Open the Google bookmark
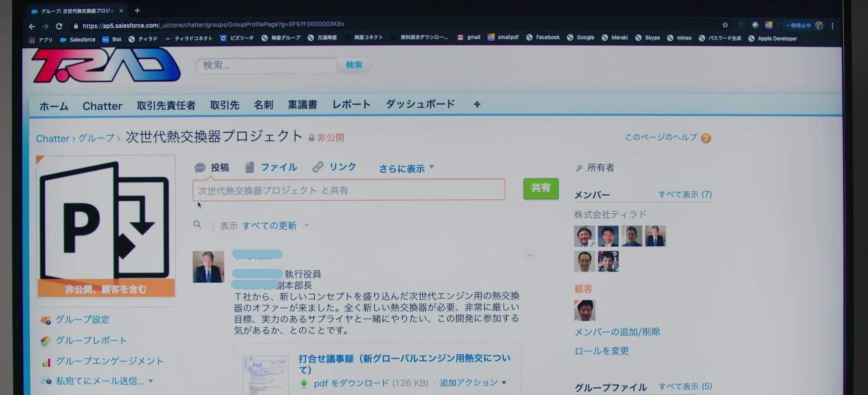The width and height of the screenshot is (868, 395). [580, 38]
